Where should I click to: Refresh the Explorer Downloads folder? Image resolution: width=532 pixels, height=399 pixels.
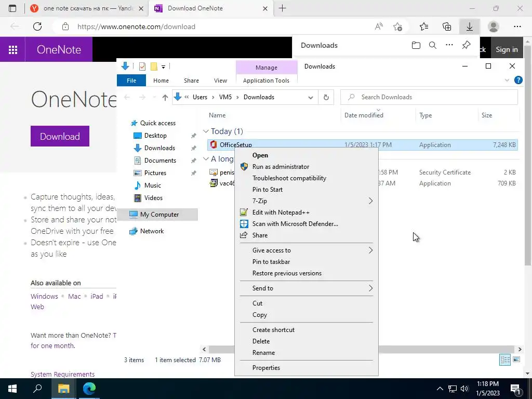[326, 97]
